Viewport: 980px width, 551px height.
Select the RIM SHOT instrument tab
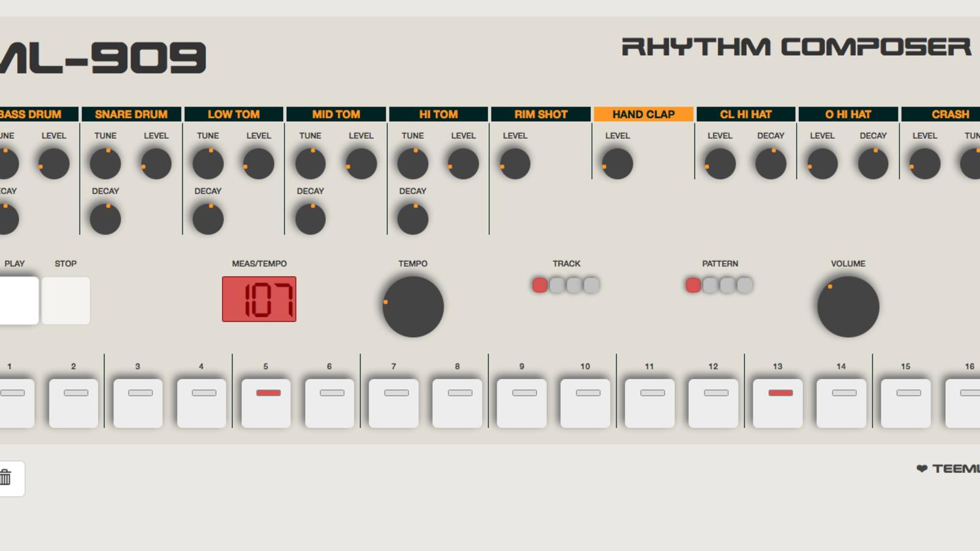tap(541, 114)
